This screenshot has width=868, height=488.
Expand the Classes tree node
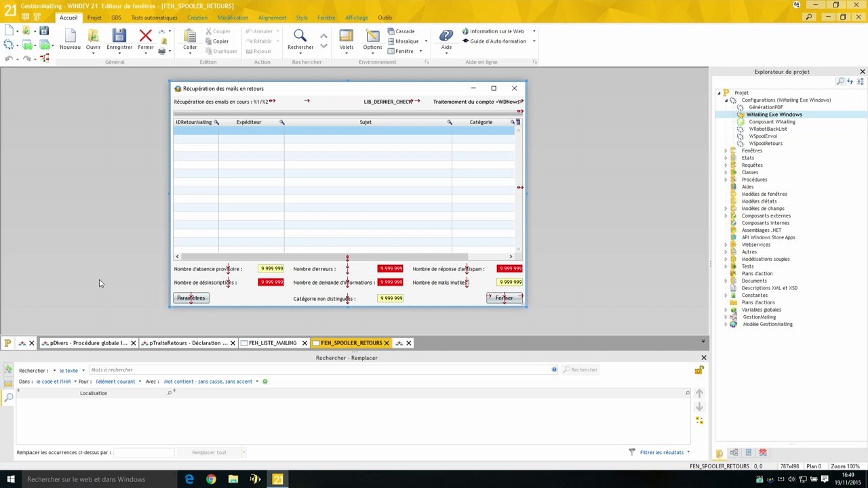pos(726,172)
